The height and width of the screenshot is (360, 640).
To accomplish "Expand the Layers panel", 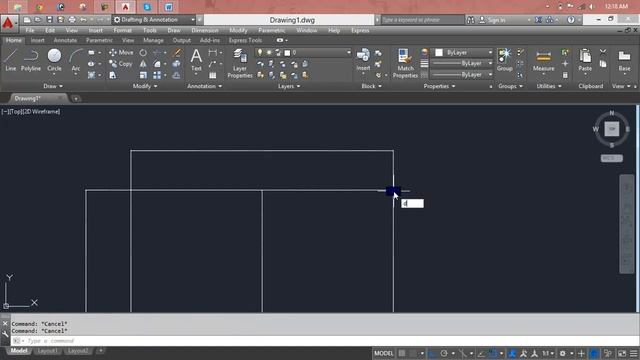I will click(289, 86).
